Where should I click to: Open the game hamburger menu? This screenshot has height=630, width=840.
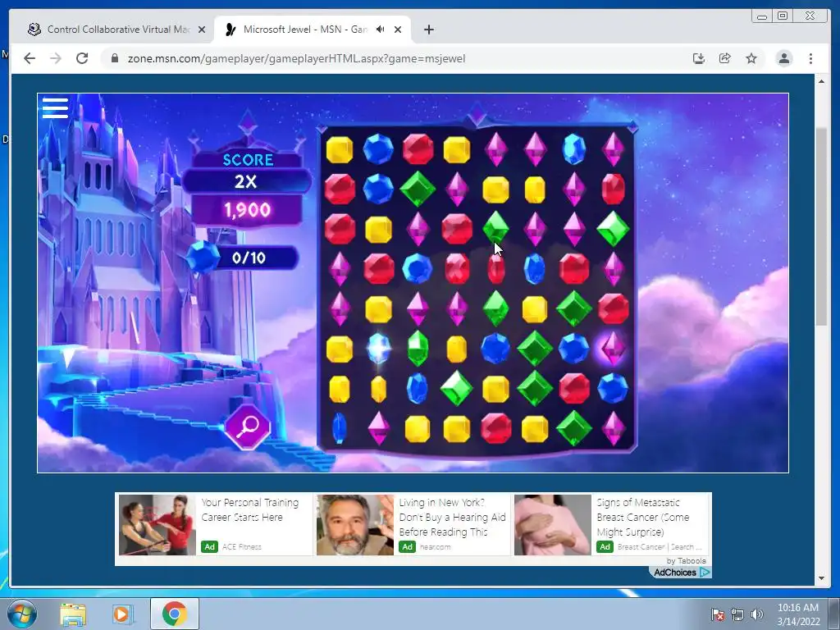[55, 107]
